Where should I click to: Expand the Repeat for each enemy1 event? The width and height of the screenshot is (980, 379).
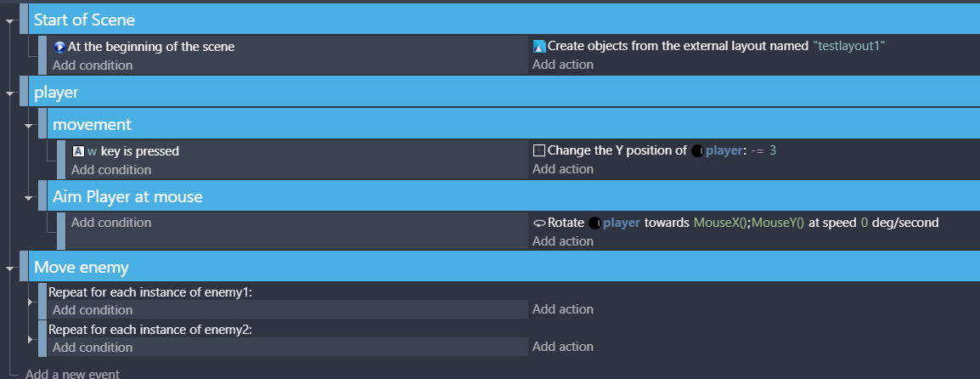(x=31, y=301)
